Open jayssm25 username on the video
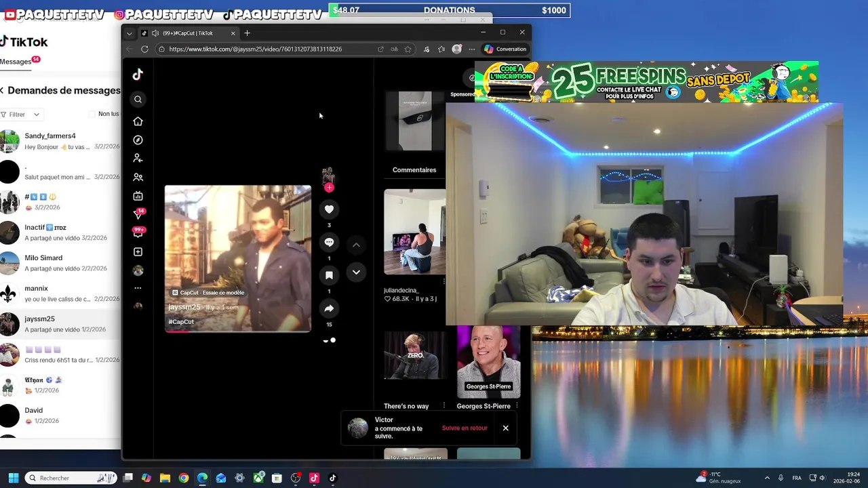The width and height of the screenshot is (868, 488). (184, 307)
